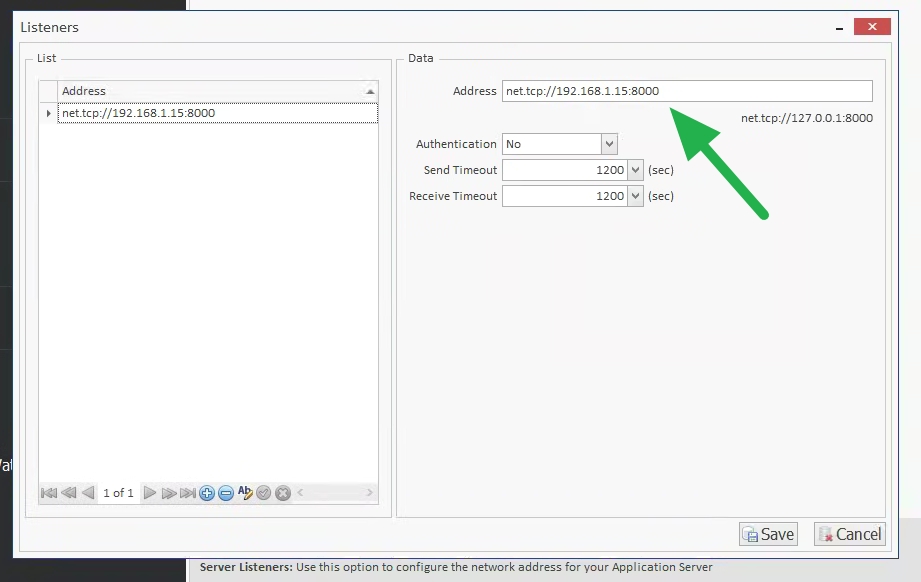Click into the Address input field
This screenshot has width=921, height=582.
(686, 91)
